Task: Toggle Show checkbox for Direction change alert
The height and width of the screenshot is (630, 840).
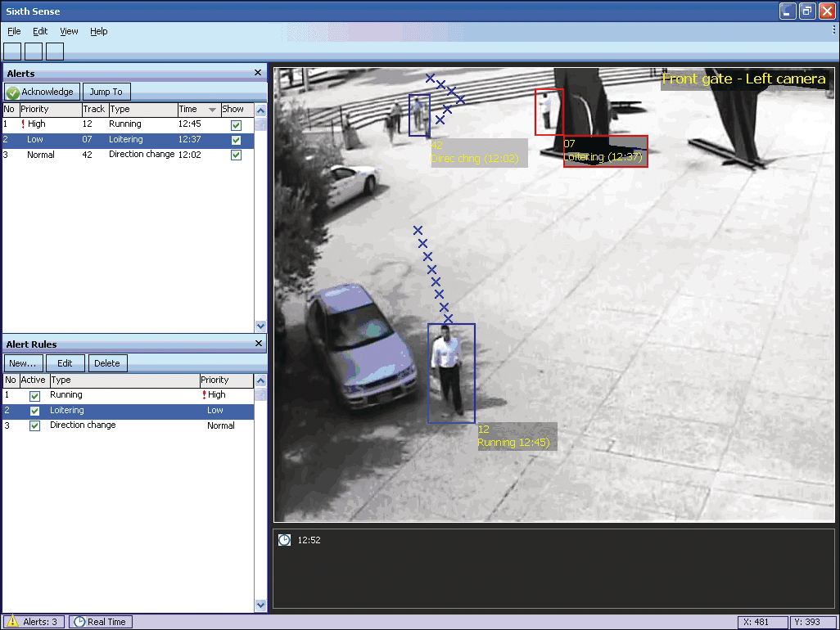Action: click(237, 155)
